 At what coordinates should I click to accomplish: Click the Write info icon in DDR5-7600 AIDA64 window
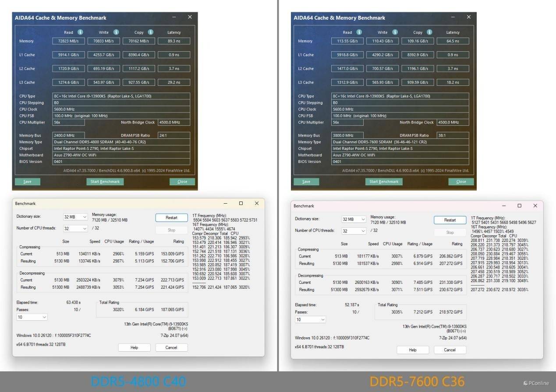tap(394, 32)
